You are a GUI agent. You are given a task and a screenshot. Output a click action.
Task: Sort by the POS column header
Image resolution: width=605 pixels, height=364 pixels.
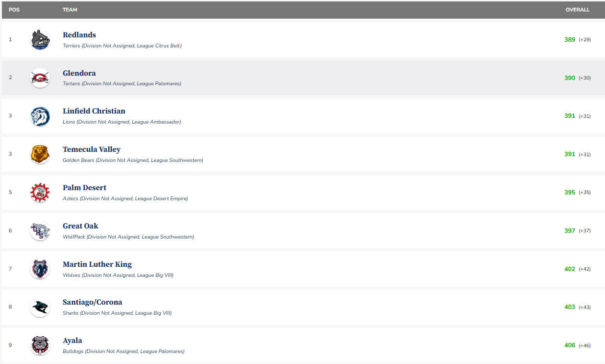click(14, 10)
